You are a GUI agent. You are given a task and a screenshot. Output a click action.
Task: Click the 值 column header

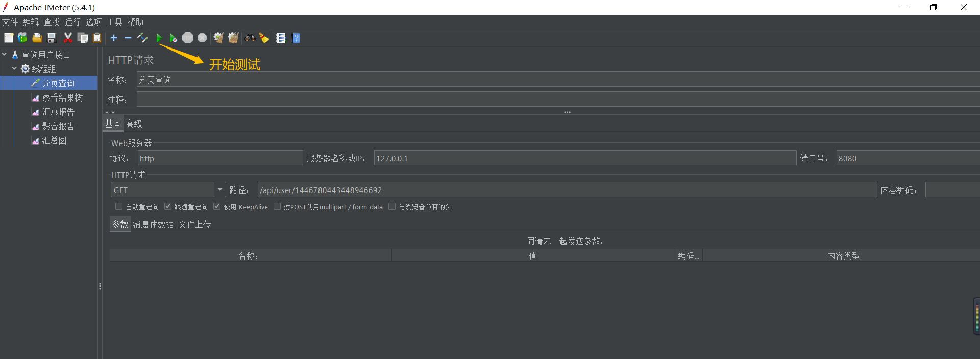[532, 256]
